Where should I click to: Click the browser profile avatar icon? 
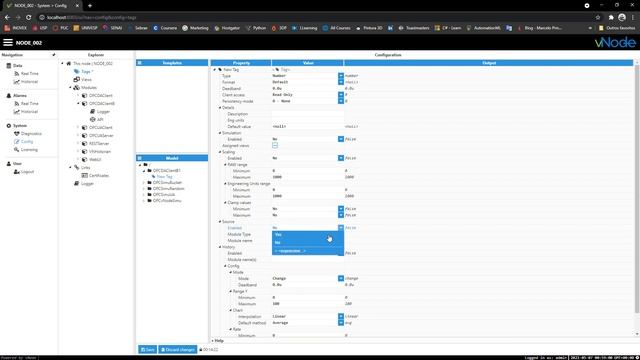[x=622, y=18]
